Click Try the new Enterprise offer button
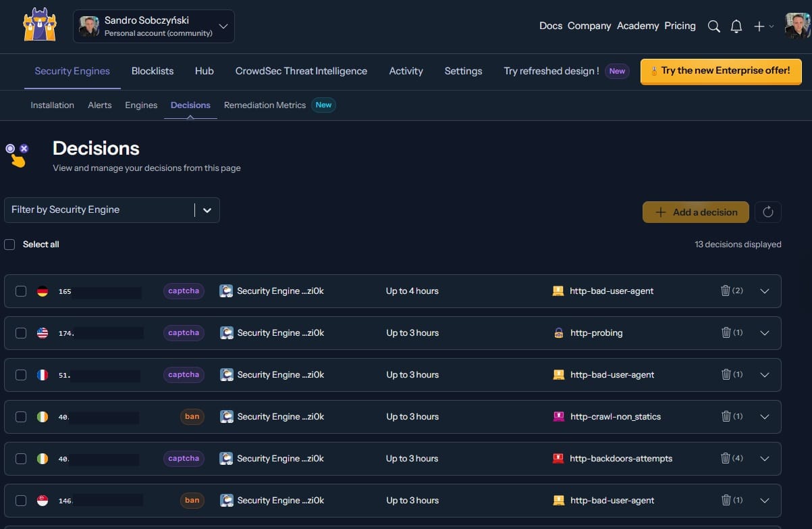The height and width of the screenshot is (529, 812). tap(721, 71)
